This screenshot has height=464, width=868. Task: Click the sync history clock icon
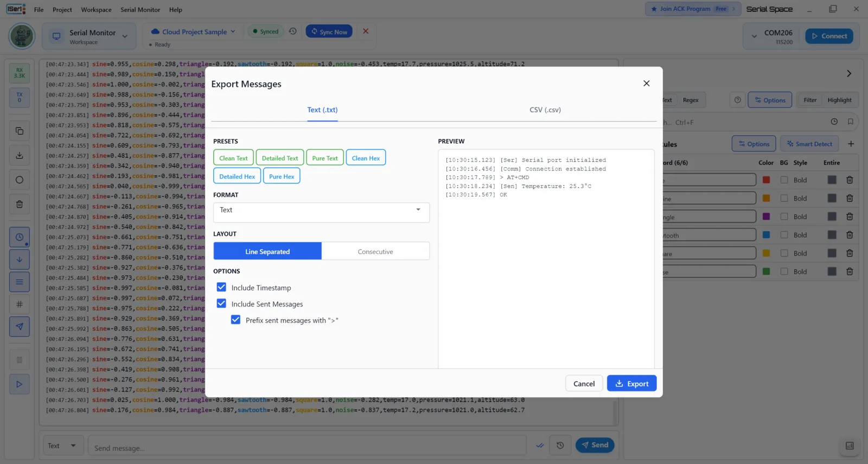pos(292,31)
